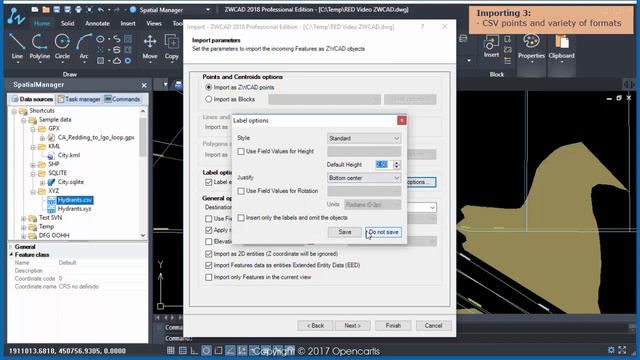640x360 pixels.
Task: Select the Polyline drawing tool
Action: click(x=40, y=47)
